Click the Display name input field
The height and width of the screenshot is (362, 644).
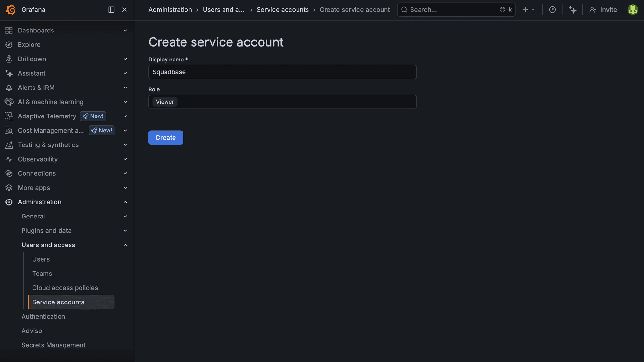(x=282, y=72)
